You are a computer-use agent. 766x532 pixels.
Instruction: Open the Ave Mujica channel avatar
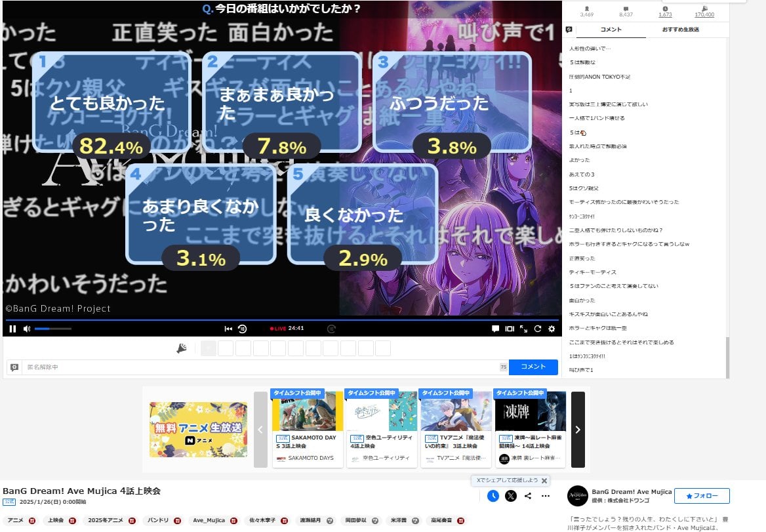tap(578, 496)
